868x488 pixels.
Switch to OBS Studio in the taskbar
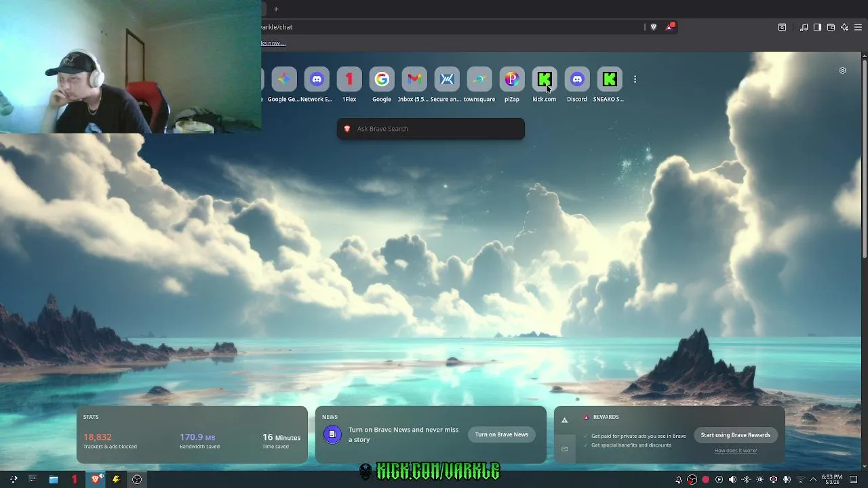tap(137, 479)
